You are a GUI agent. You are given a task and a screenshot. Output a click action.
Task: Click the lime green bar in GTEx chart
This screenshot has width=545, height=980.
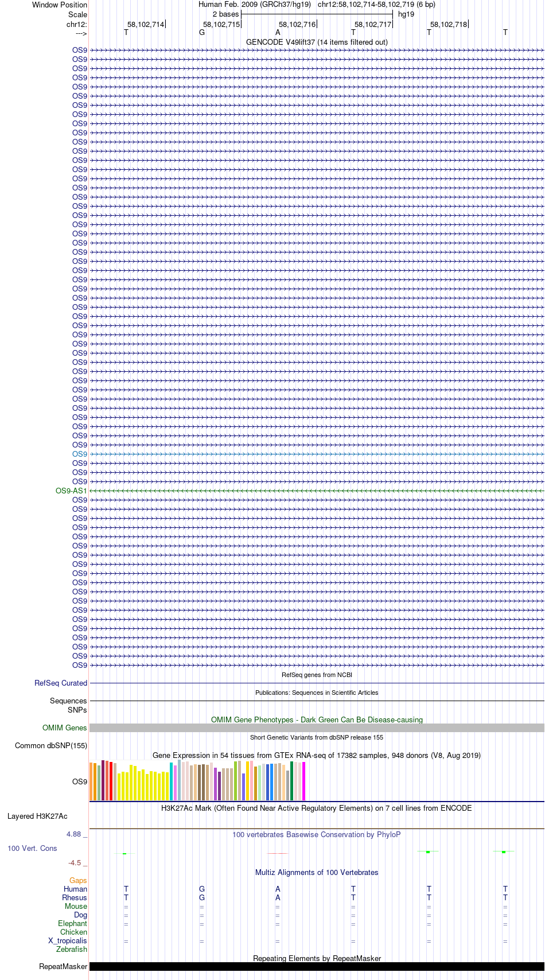[235, 781]
